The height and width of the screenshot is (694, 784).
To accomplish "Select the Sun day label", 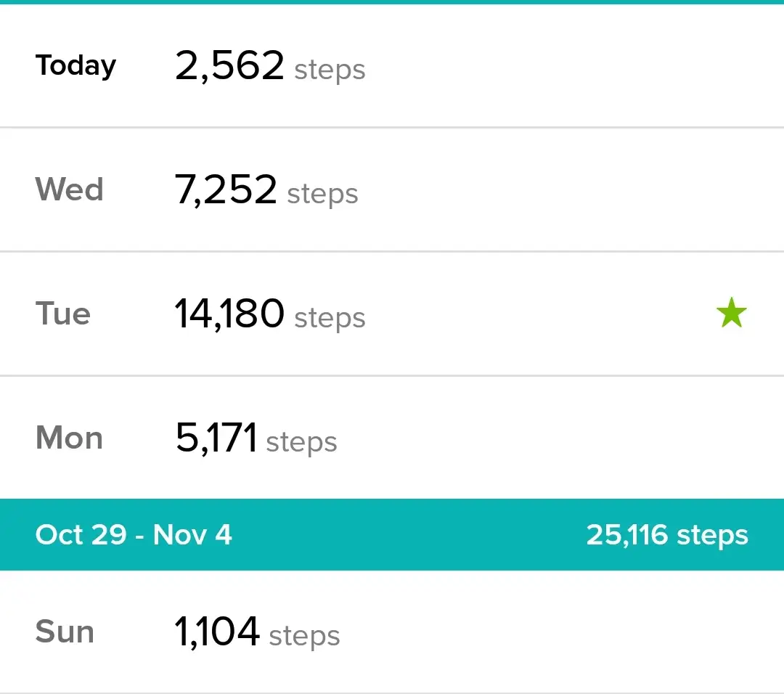I will [65, 632].
